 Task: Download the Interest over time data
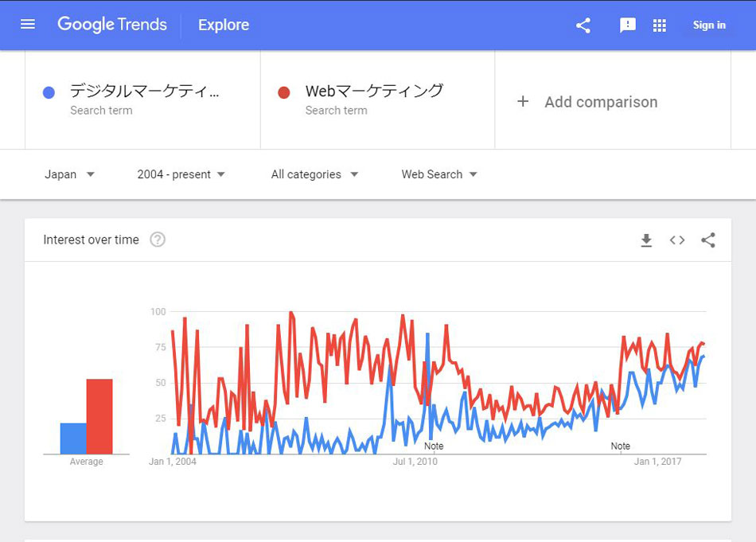point(646,240)
